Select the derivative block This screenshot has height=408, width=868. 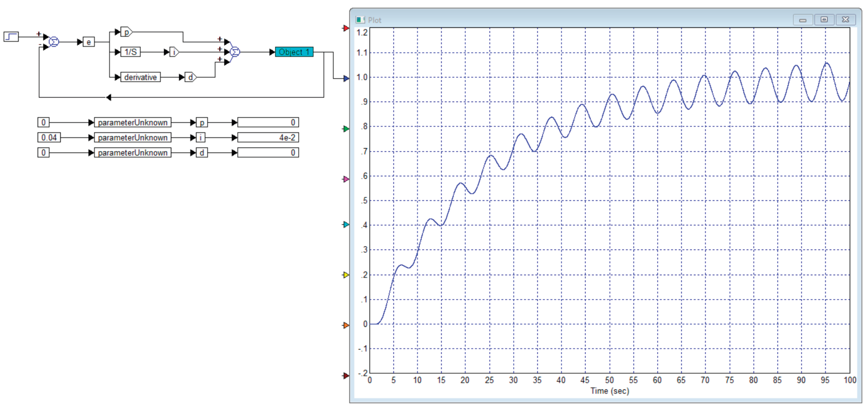click(x=141, y=77)
